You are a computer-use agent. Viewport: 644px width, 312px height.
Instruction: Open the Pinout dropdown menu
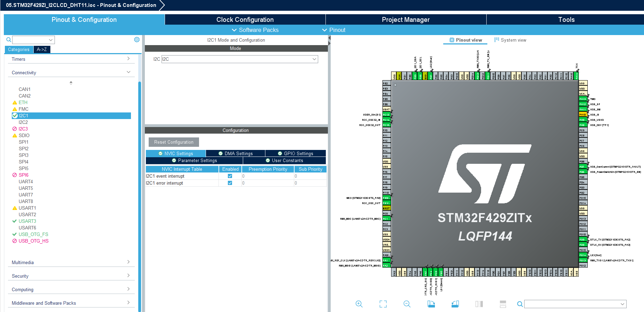tap(334, 30)
